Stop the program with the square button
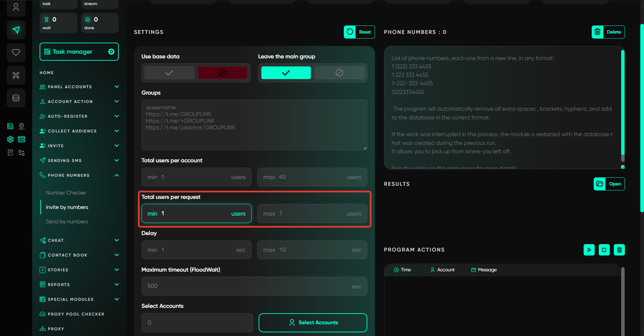644x336 pixels. click(604, 250)
